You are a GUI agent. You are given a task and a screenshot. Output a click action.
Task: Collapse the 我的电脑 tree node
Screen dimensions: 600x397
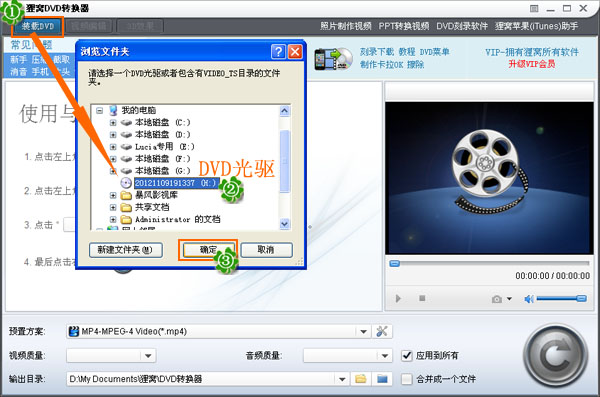(x=99, y=111)
